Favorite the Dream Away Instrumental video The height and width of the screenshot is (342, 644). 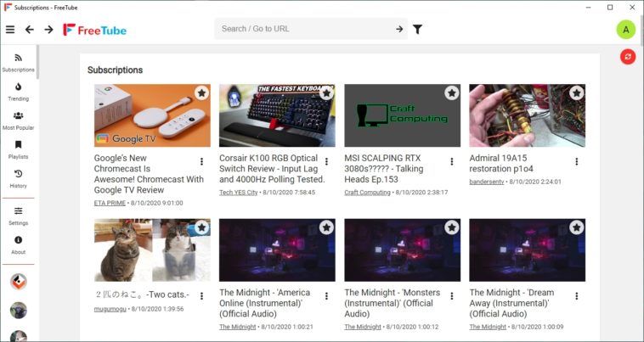click(577, 227)
